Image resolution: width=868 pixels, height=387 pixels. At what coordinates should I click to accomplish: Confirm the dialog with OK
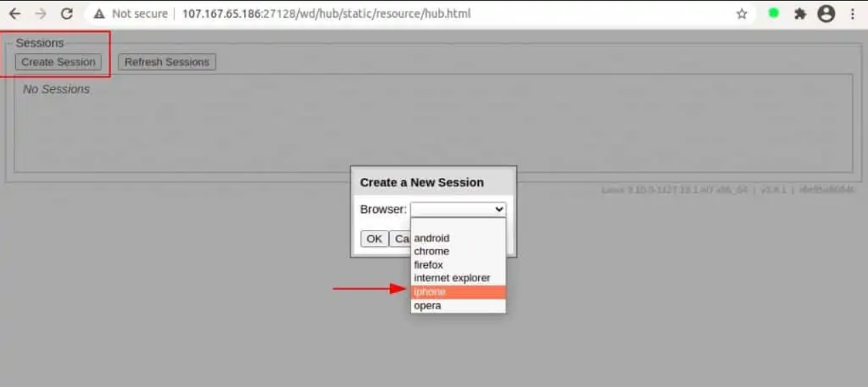coord(374,239)
